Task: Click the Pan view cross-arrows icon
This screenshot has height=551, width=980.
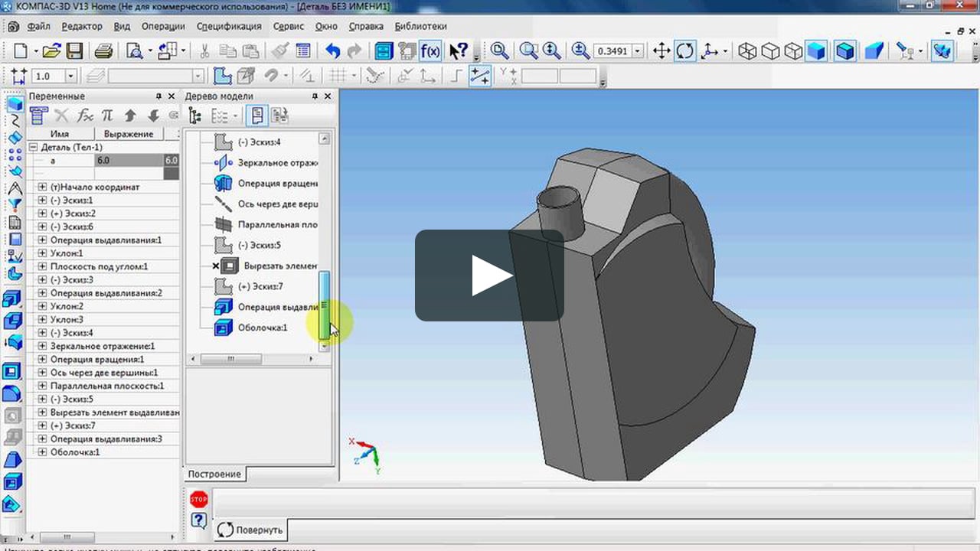Action: coord(661,51)
